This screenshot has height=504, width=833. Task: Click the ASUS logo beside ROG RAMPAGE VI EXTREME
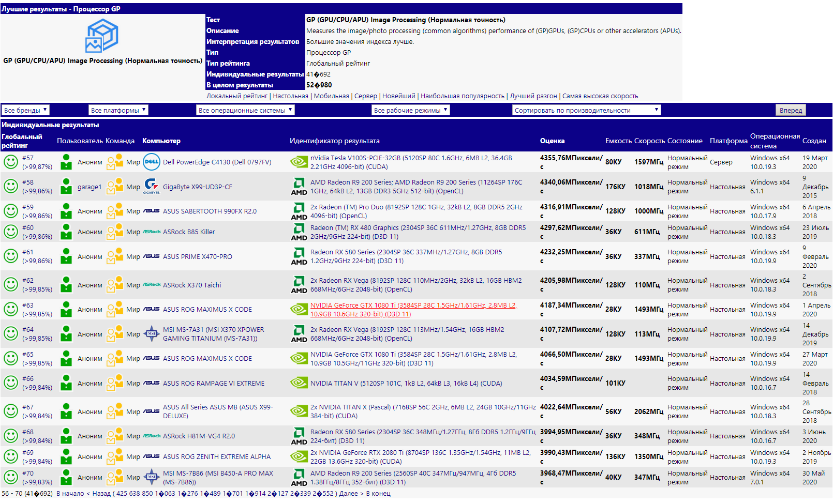pyautogui.click(x=152, y=383)
